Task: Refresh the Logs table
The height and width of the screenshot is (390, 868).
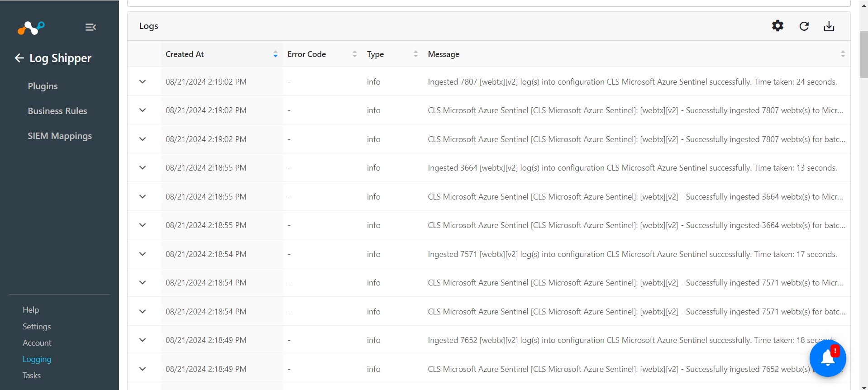Action: 804,26
